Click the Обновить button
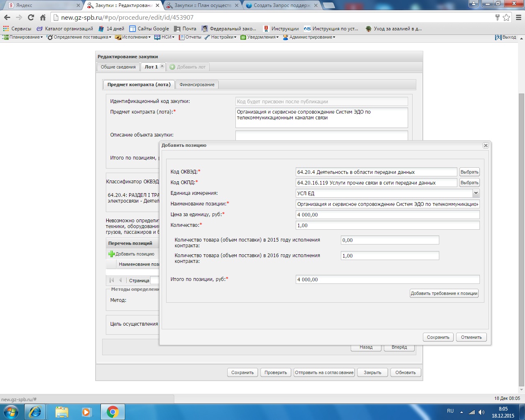Image resolution: width=525 pixels, height=420 pixels. click(x=406, y=372)
